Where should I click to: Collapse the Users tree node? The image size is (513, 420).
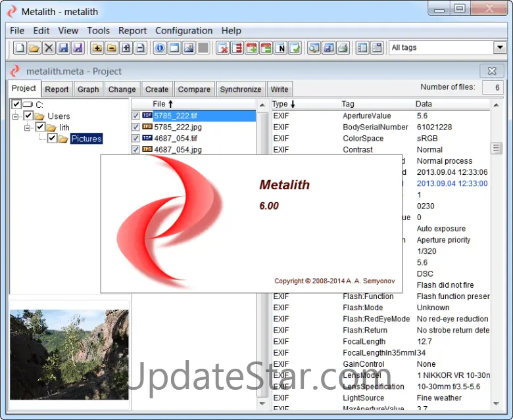(16, 116)
